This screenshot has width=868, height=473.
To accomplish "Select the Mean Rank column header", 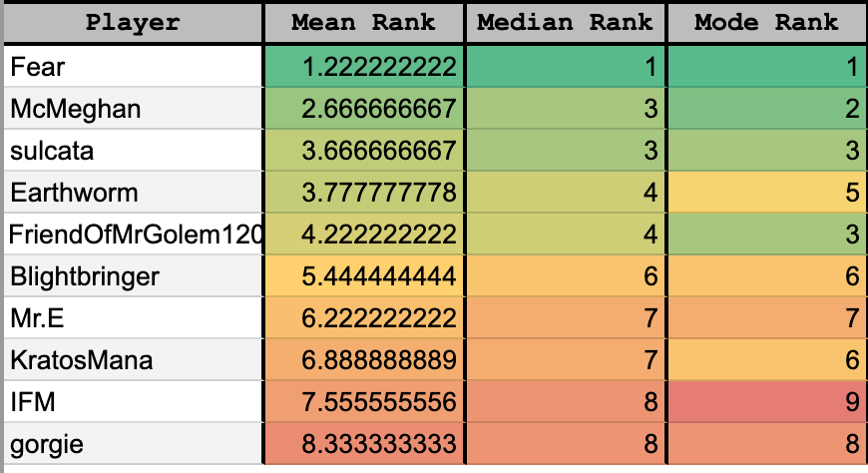I will tap(364, 23).
